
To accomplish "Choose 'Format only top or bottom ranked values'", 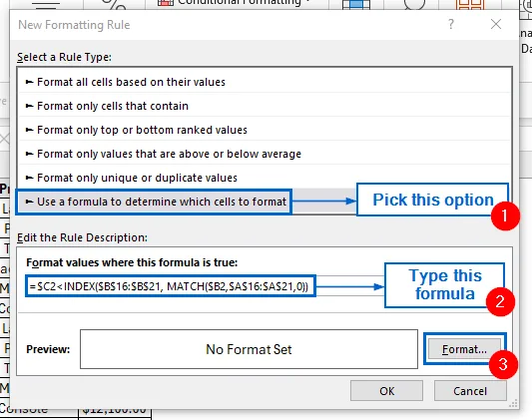I will pos(265,130).
